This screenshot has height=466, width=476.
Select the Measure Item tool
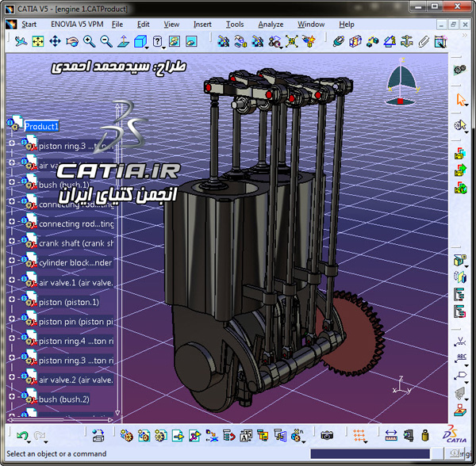coord(409,436)
